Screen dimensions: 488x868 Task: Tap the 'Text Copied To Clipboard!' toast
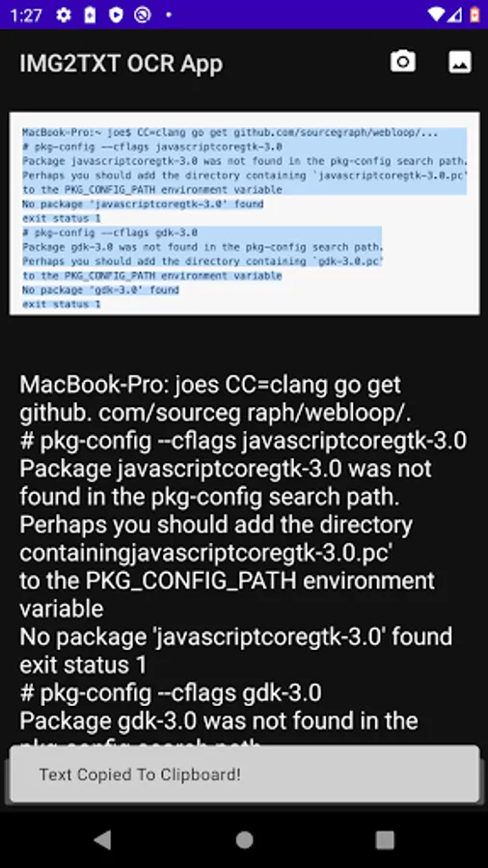(x=244, y=773)
